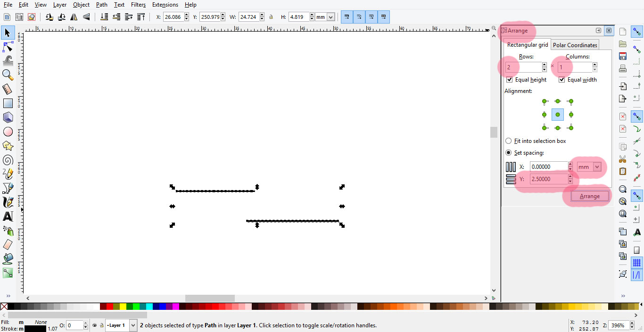The height and width of the screenshot is (332, 644).
Task: Click the Cut scissors icon
Action: point(623,159)
